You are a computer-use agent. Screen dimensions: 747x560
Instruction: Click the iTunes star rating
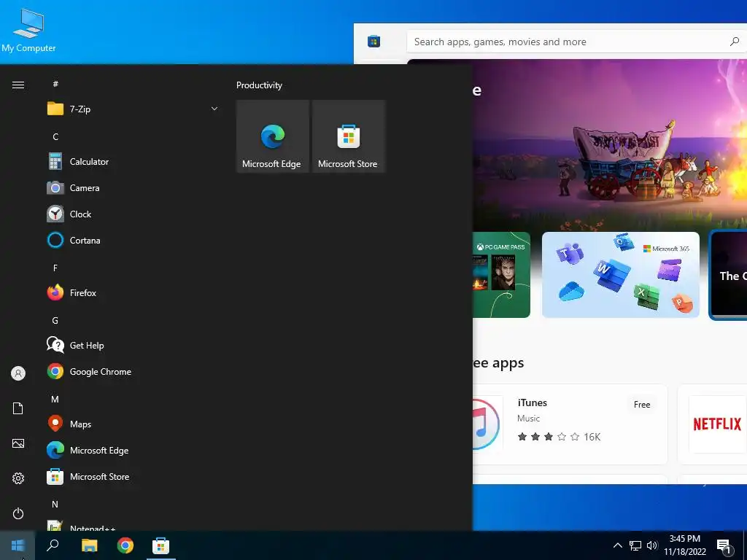pos(549,437)
